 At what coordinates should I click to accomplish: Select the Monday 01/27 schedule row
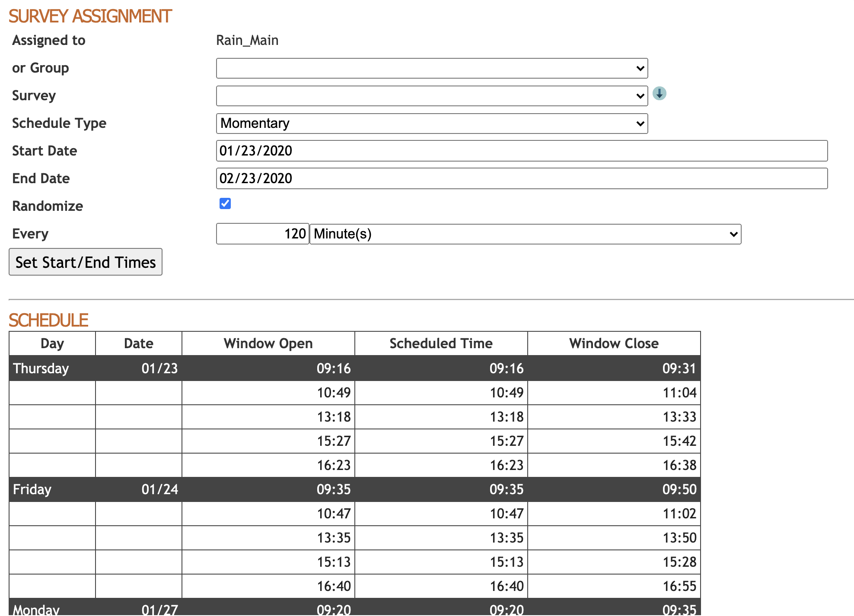point(354,609)
